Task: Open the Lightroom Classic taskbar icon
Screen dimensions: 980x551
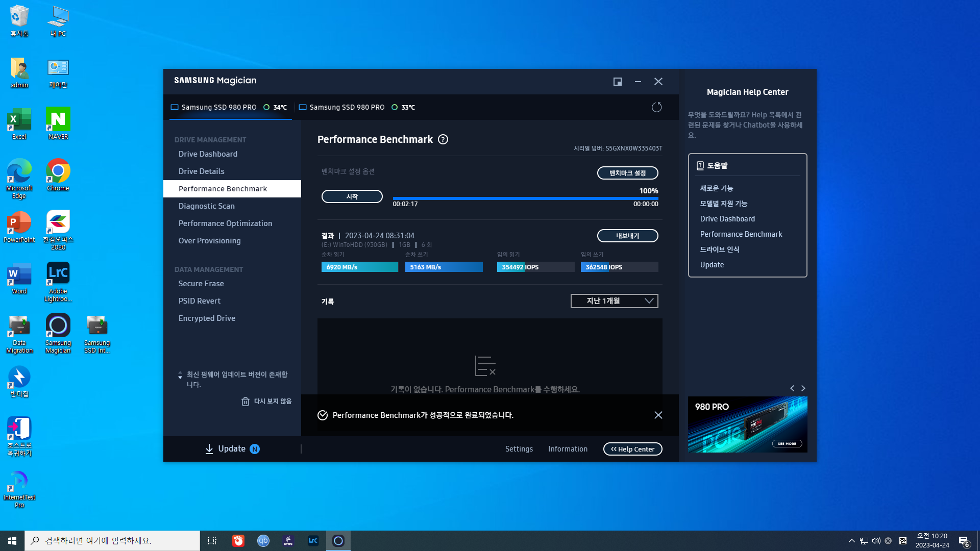Action: pyautogui.click(x=313, y=541)
